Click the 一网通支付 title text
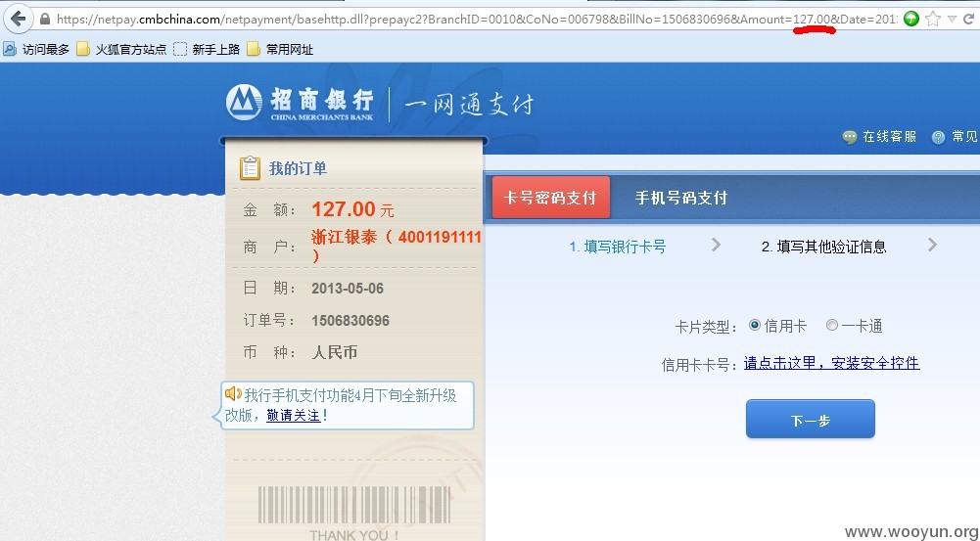Screen dimensions: 980x541 point(469,104)
